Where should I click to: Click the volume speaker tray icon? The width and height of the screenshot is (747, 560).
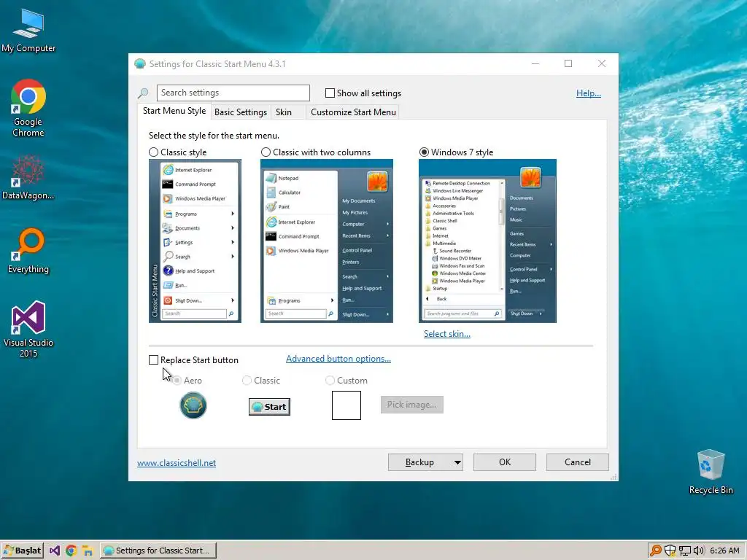tap(699, 551)
